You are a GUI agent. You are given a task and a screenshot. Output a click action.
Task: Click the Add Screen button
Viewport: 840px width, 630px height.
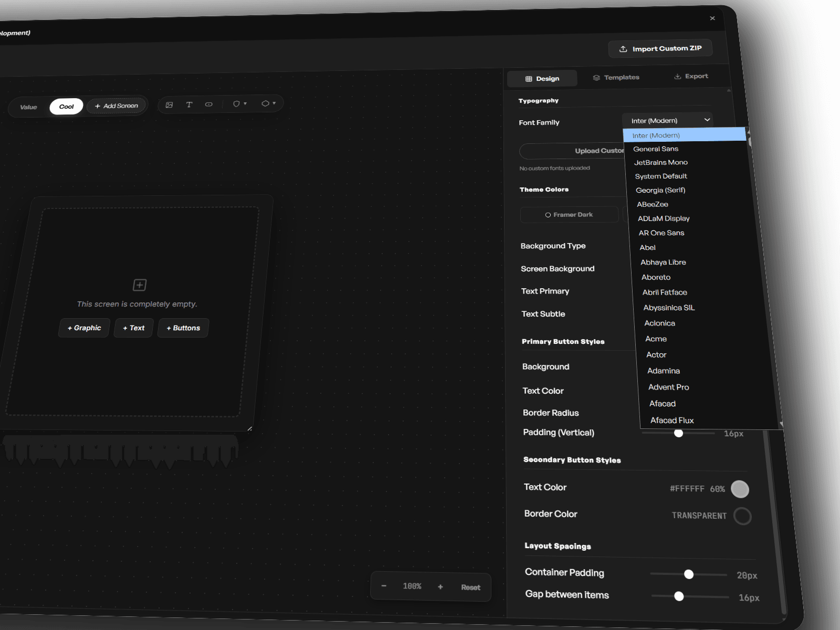(117, 106)
